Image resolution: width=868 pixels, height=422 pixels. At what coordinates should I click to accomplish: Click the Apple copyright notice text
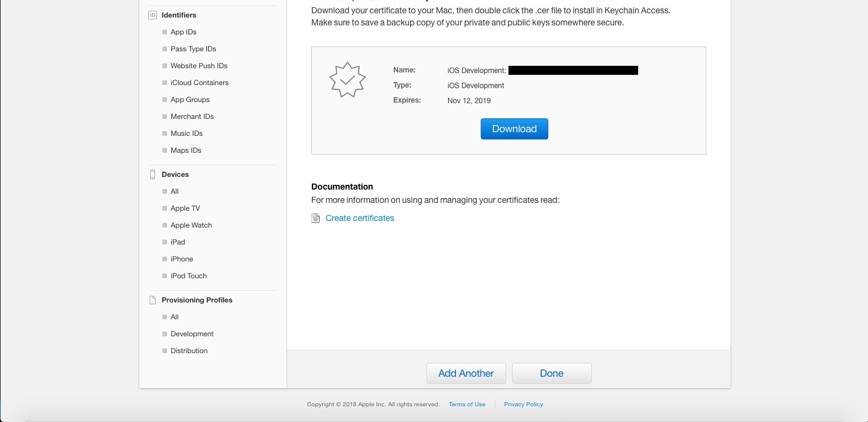click(x=373, y=404)
